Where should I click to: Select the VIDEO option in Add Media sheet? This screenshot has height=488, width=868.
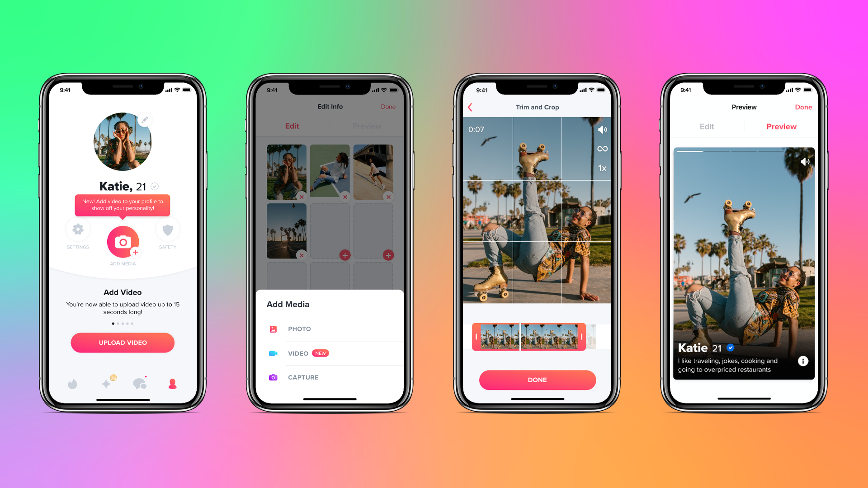coord(330,353)
